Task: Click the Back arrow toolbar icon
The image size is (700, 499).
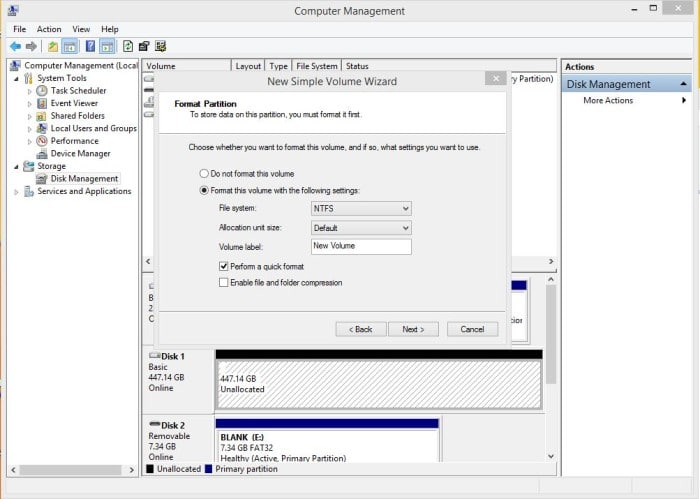Action: tap(15, 46)
